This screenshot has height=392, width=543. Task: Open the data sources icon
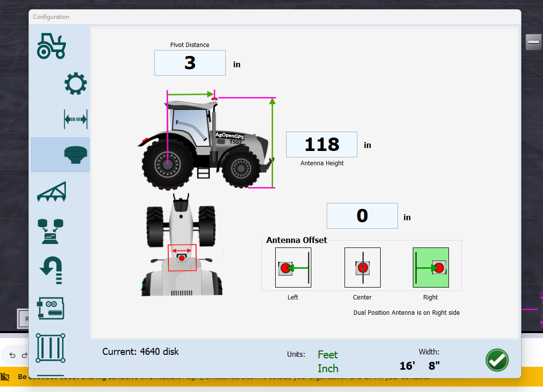click(50, 231)
